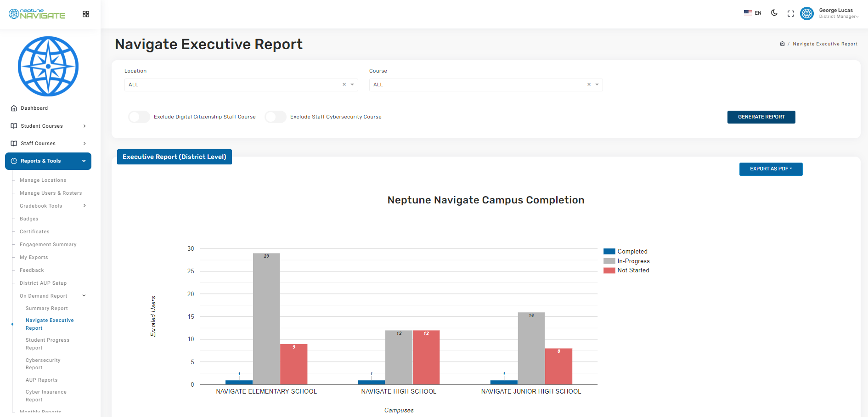Open George Lucas user menu
Viewport: 868px width, 417px height.
tap(838, 13)
